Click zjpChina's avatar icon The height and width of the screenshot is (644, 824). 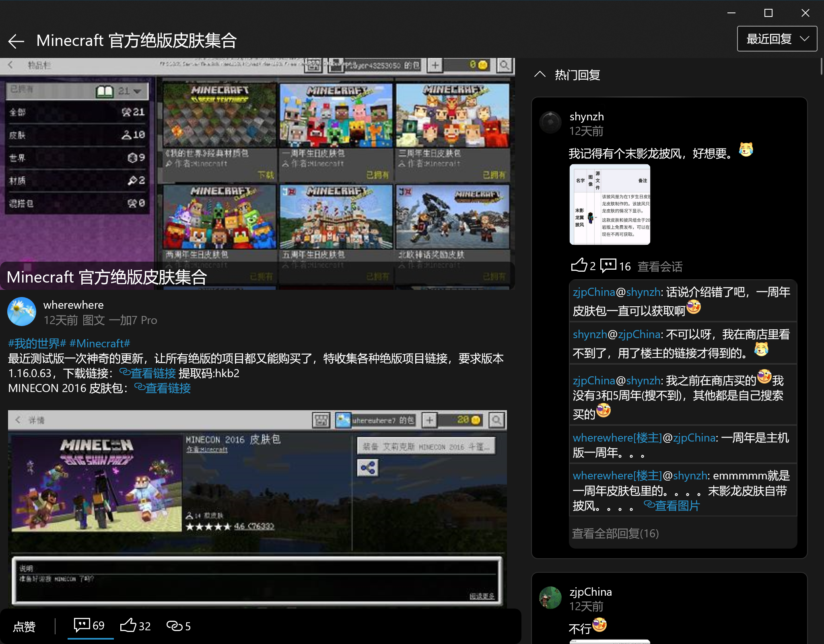click(x=550, y=598)
